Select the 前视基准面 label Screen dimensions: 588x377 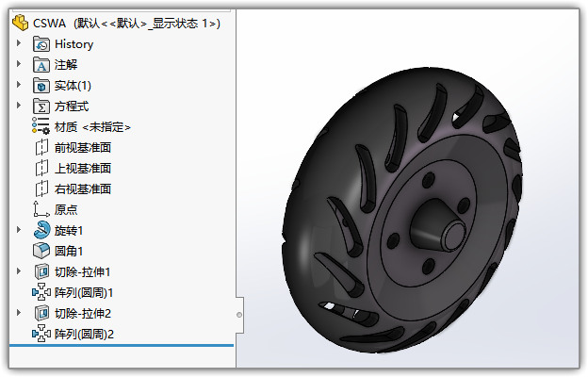click(x=83, y=147)
